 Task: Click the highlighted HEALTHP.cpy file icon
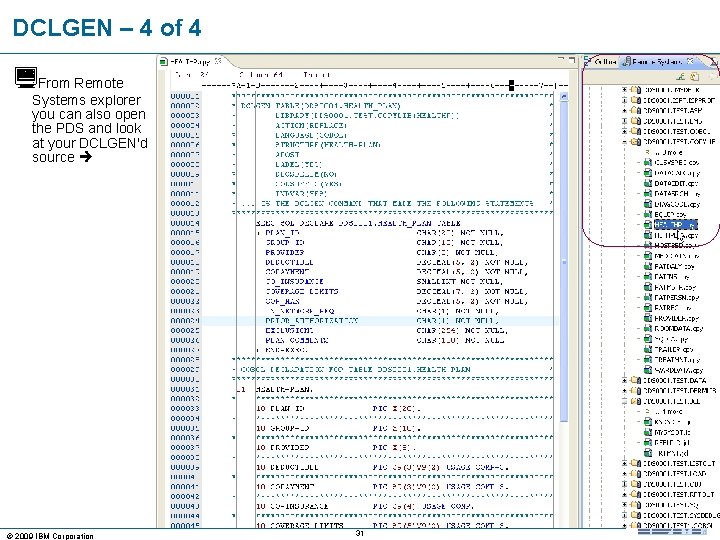(648, 225)
